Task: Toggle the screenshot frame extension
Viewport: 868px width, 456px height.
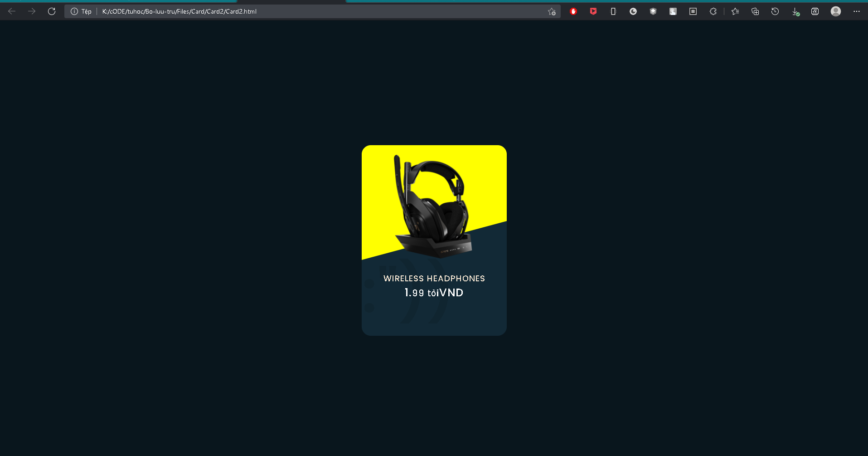Action: [x=693, y=11]
